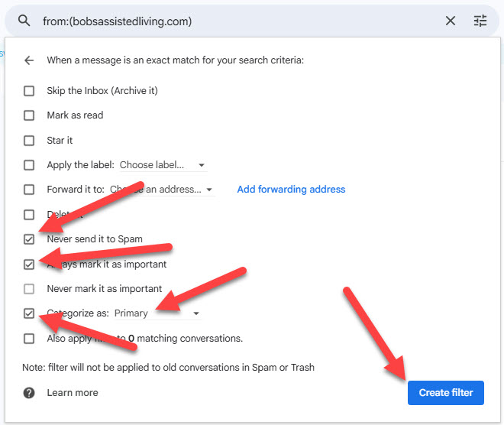Viewport: 504px width, 425px height.
Task: Enable the Mark as read checkbox
Action: (29, 115)
